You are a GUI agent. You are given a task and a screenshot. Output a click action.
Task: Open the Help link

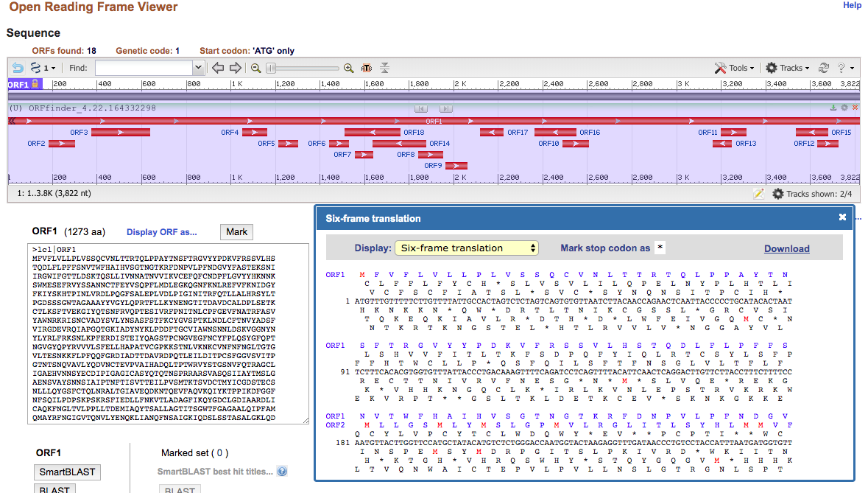[852, 5]
